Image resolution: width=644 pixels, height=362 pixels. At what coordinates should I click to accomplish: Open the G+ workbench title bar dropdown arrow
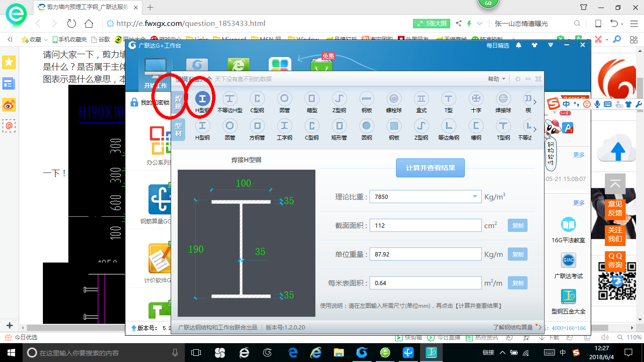pos(551,45)
